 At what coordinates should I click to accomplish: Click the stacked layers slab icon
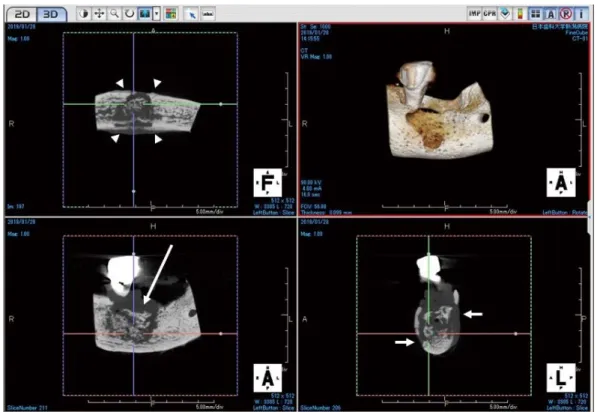click(505, 14)
